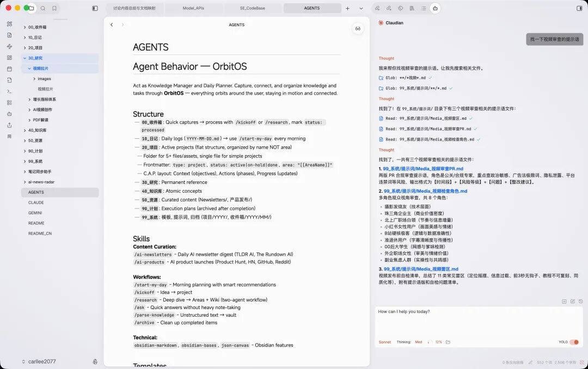Open the calendar daily note icon
This screenshot has width=588, height=369.
click(x=9, y=69)
